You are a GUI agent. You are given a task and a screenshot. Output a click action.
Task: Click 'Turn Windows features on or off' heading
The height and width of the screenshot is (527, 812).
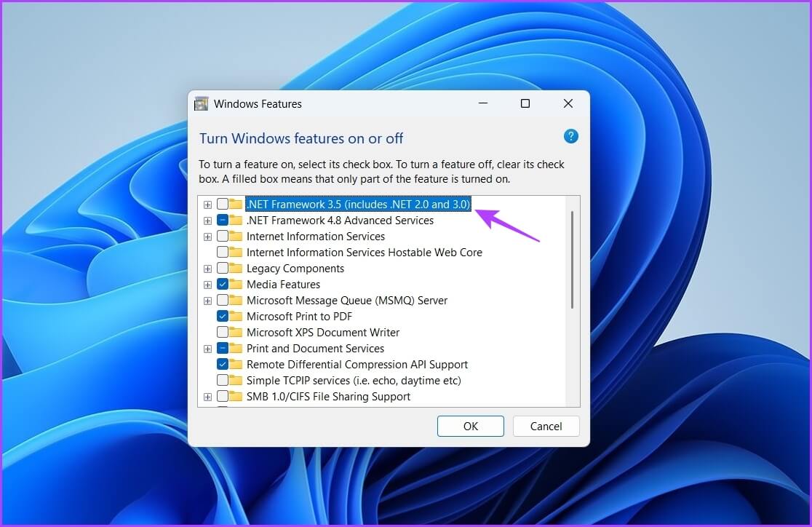301,138
